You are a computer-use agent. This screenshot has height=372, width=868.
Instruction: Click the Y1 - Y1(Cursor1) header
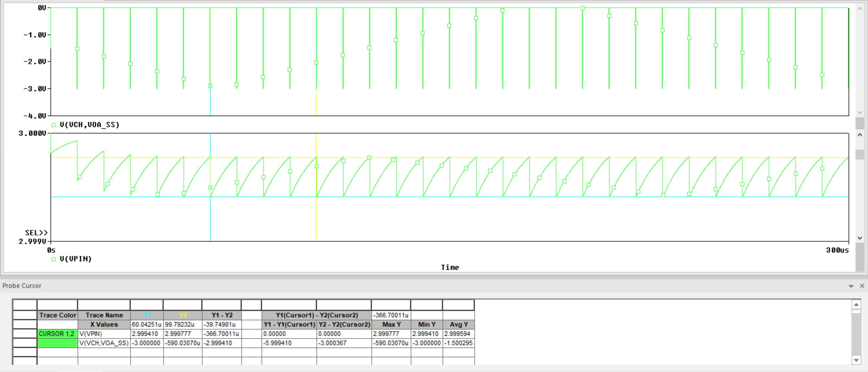pyautogui.click(x=289, y=325)
